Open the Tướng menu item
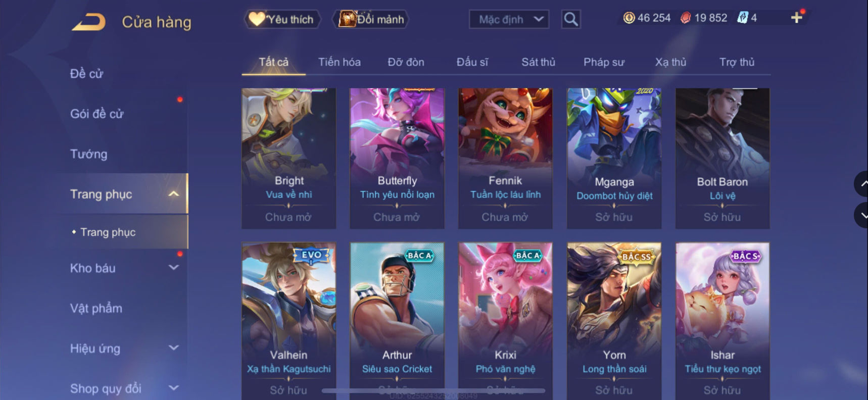The width and height of the screenshot is (868, 400). tap(88, 154)
